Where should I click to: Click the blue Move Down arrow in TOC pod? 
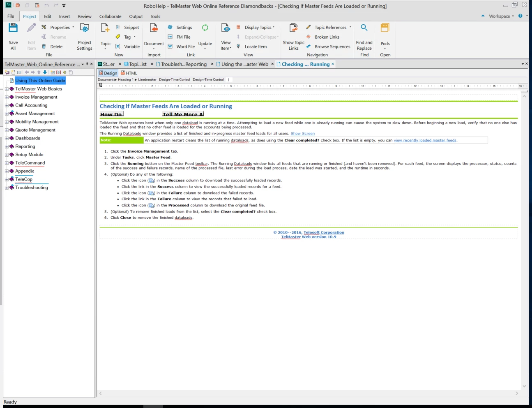pos(45,72)
